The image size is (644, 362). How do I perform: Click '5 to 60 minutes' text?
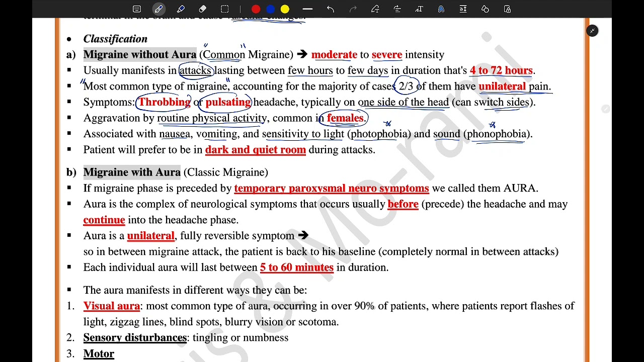click(297, 267)
